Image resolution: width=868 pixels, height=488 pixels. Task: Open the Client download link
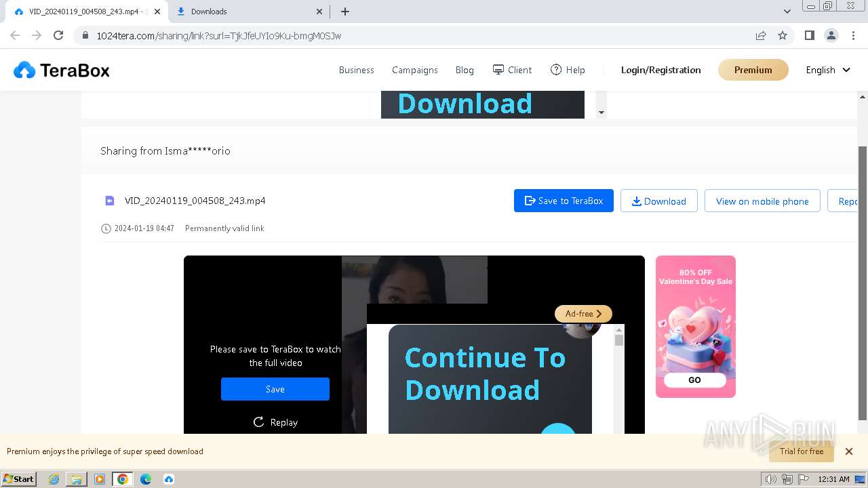[x=512, y=70]
